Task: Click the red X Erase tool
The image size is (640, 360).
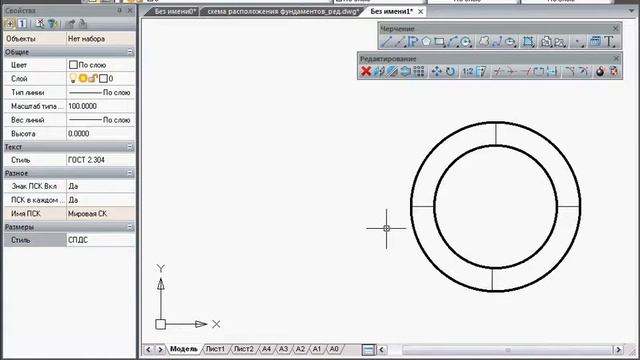Action: click(x=366, y=71)
